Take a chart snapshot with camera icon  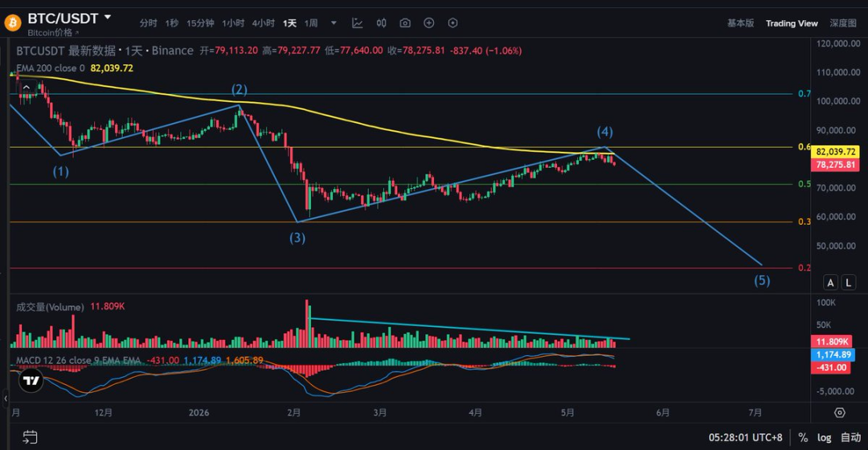click(405, 23)
